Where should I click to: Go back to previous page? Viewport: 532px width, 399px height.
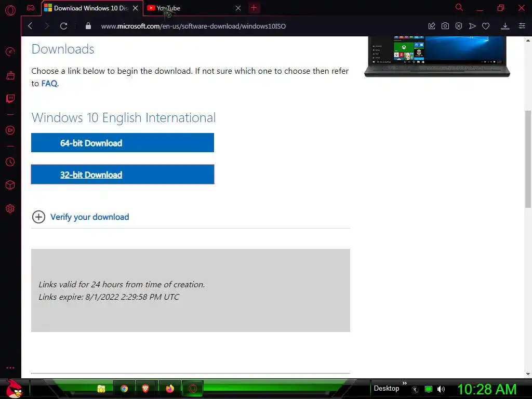pos(30,26)
